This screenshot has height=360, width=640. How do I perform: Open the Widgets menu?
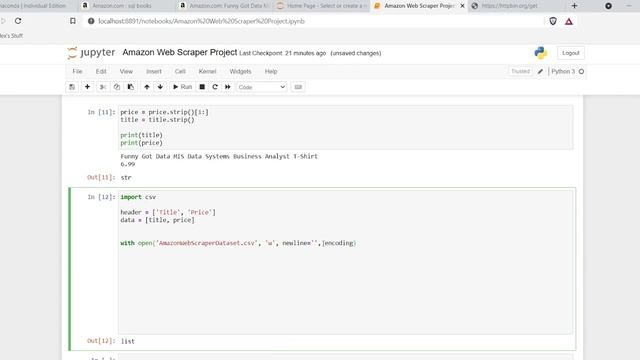click(x=240, y=71)
